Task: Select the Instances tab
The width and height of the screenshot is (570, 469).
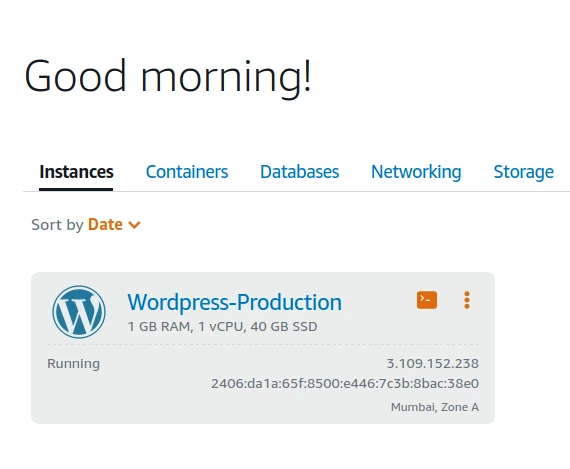Action: click(76, 172)
